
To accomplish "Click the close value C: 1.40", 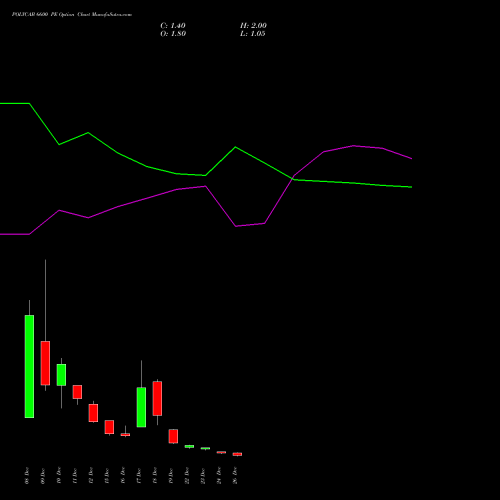I will pos(173,26).
